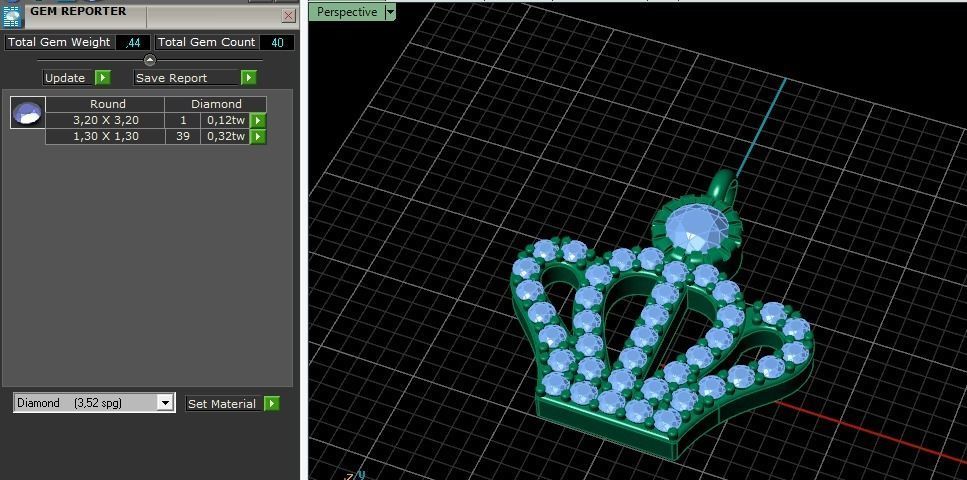Screen dimensions: 967x480
Task: Click the 0,12tw weight cell
Action: (225, 120)
